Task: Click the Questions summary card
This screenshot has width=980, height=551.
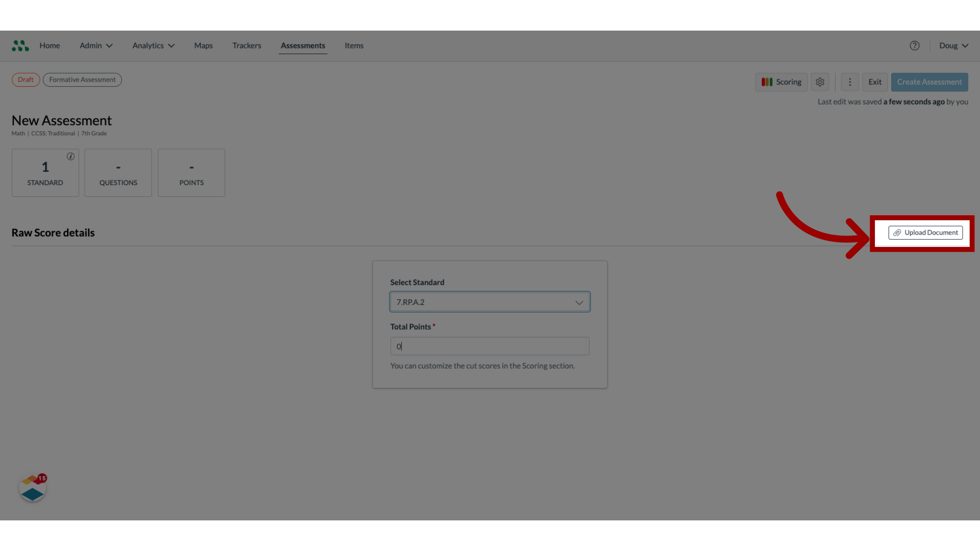Action: (x=118, y=173)
